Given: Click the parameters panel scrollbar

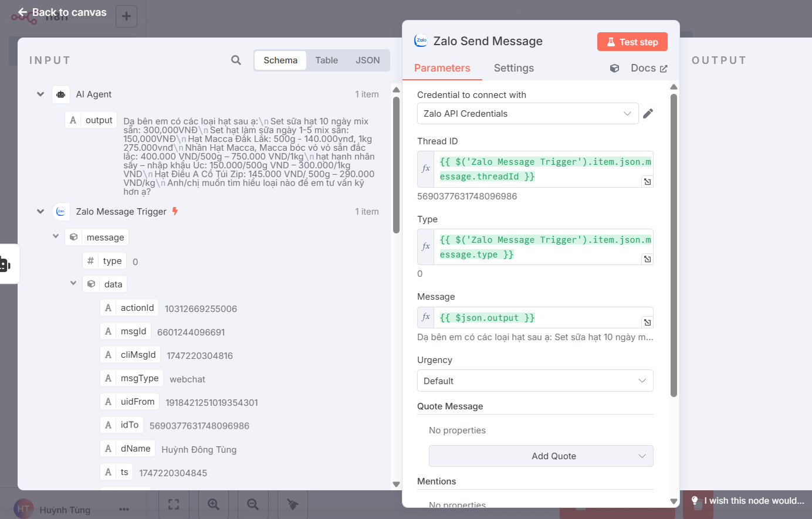Looking at the screenshot, I should point(674,246).
